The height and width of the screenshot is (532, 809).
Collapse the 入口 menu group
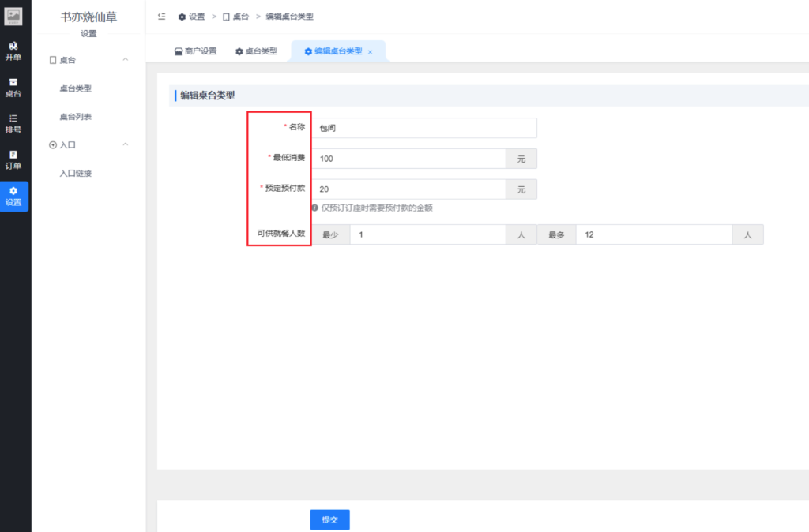tap(125, 144)
